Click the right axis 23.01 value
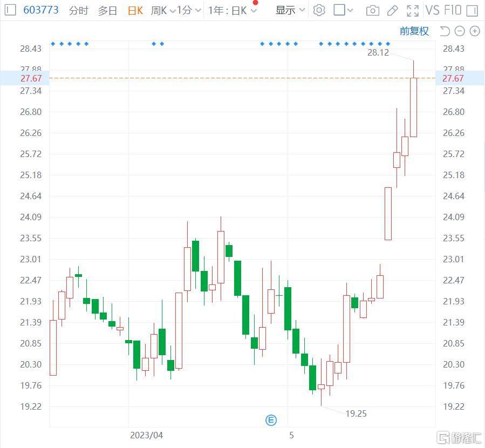485x448 pixels. pyautogui.click(x=454, y=259)
